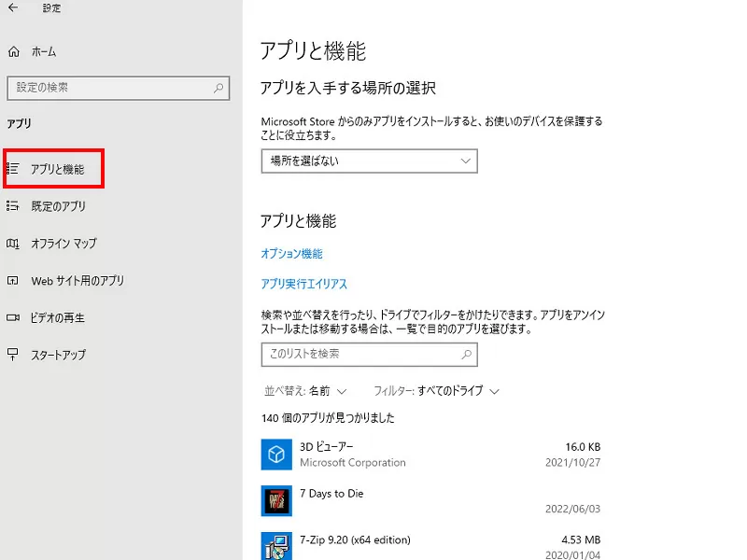Go to ホーム in sidebar
The image size is (747, 560).
point(44,51)
